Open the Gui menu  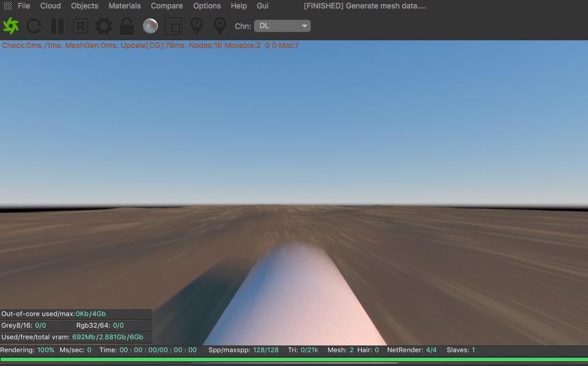[262, 5]
